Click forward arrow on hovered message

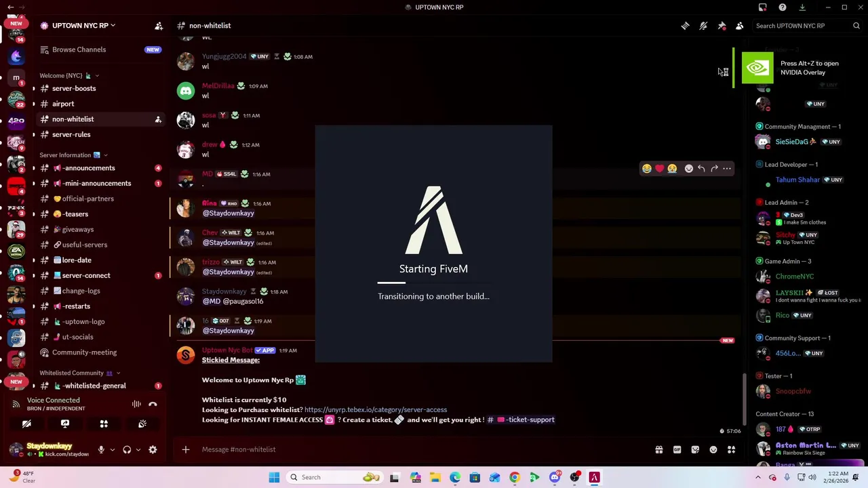[714, 169]
